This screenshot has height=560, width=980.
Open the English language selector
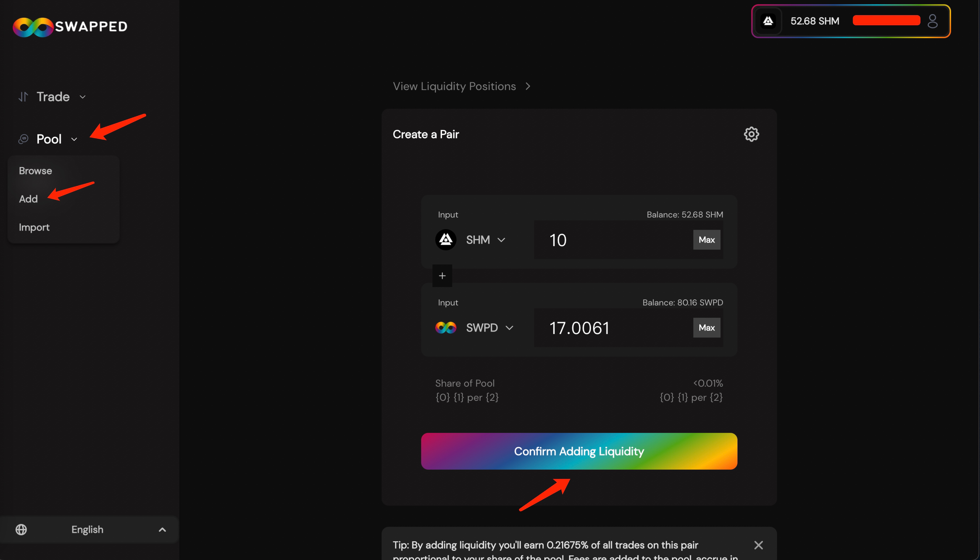coord(88,529)
